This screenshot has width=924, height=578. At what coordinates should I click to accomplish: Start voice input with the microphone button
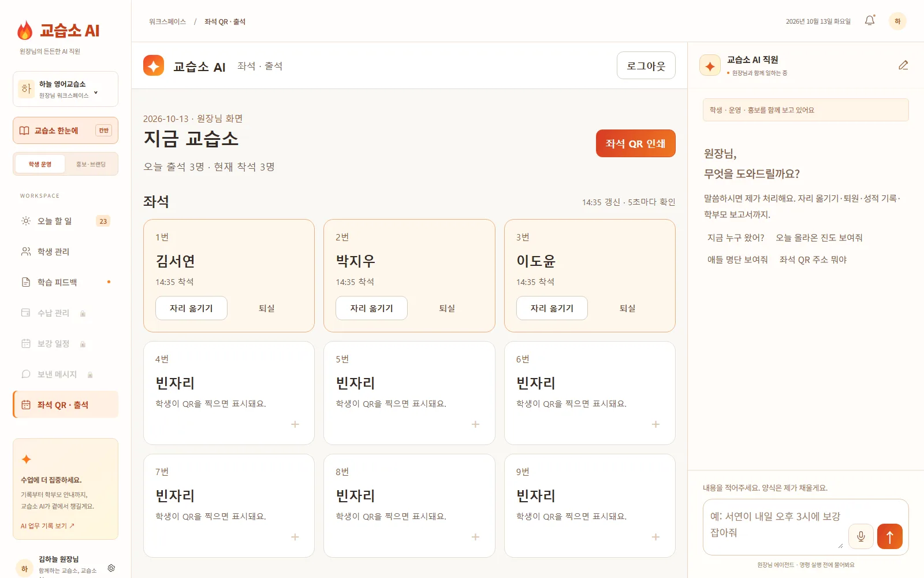[861, 536]
